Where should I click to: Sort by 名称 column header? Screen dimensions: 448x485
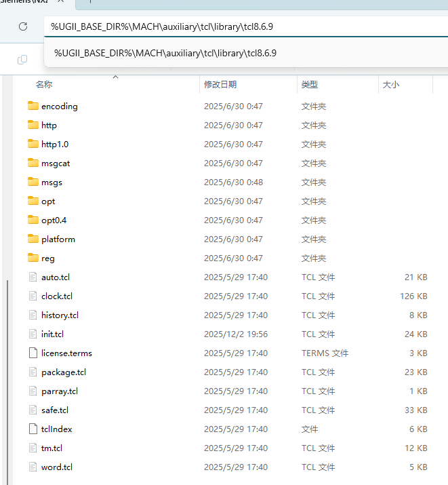tap(44, 84)
